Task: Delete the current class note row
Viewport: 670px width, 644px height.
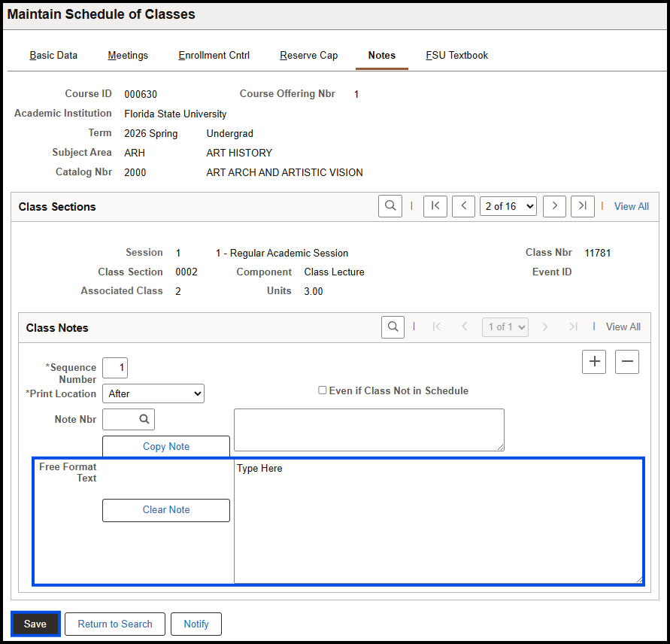Action: click(x=626, y=362)
